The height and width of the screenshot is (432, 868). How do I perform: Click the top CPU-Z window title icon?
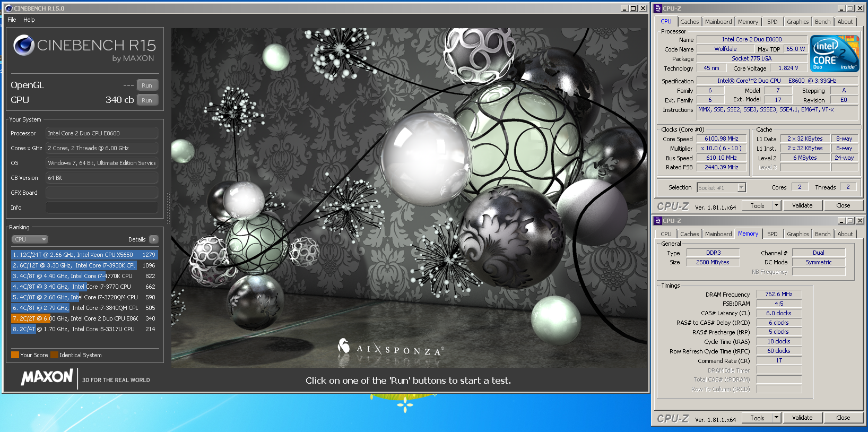tap(658, 8)
